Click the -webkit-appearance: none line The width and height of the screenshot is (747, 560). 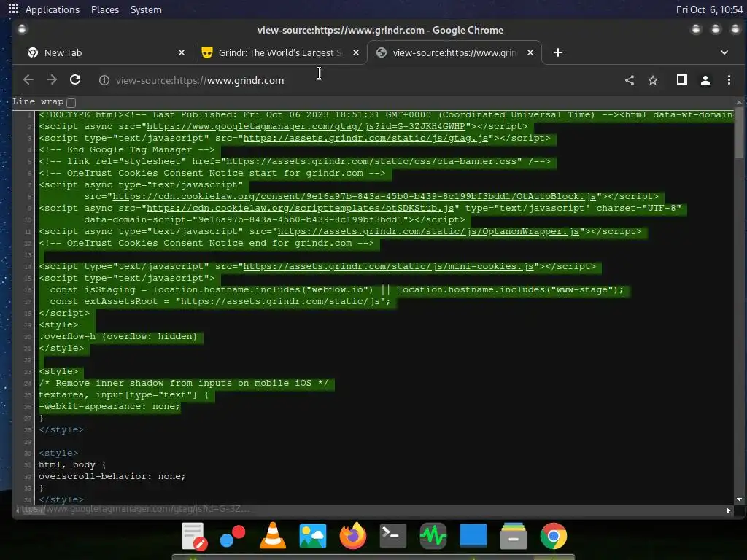coord(109,407)
